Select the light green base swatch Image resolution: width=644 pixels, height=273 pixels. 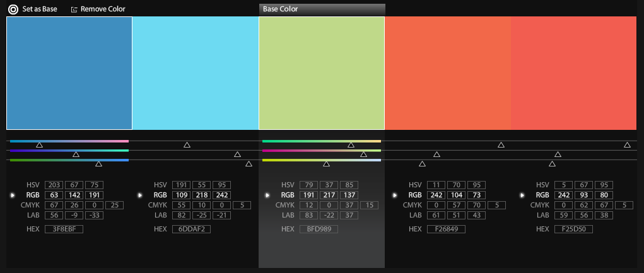point(322,73)
